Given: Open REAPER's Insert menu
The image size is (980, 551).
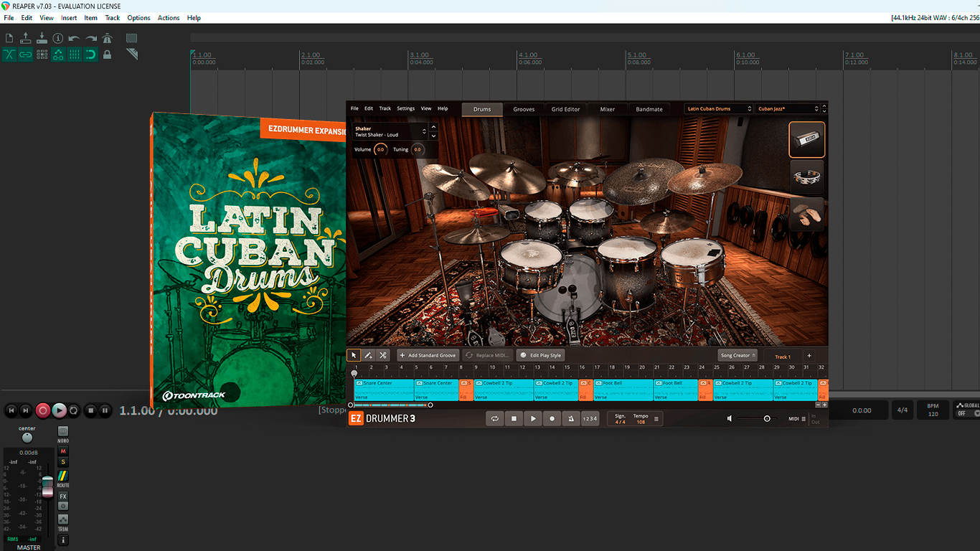Looking at the screenshot, I should (69, 18).
